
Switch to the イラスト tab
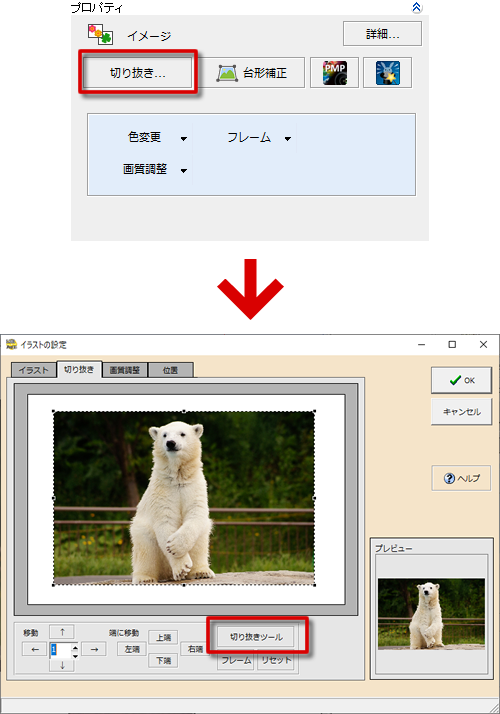pyautogui.click(x=34, y=370)
